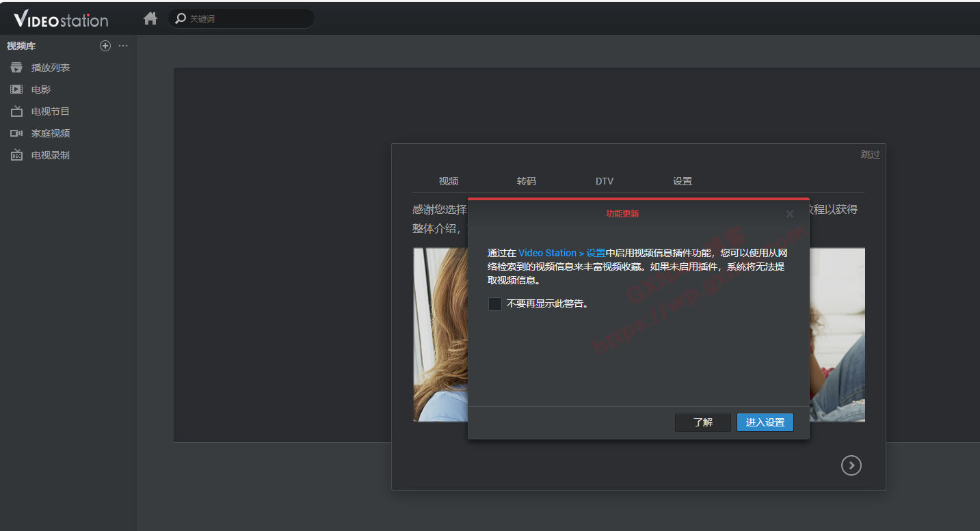
Task: Type in the 关键词 search field
Action: click(246, 19)
